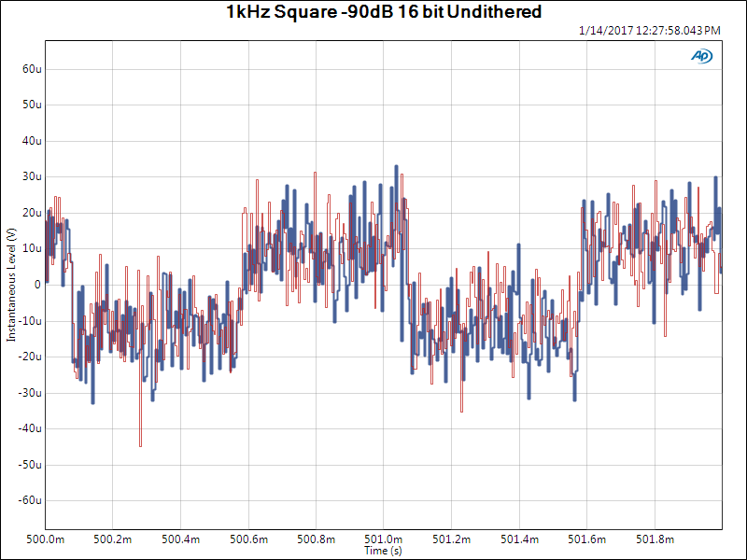This screenshot has width=747, height=560.
Task: Click the "501.2m" time axis label
Action: (x=451, y=539)
